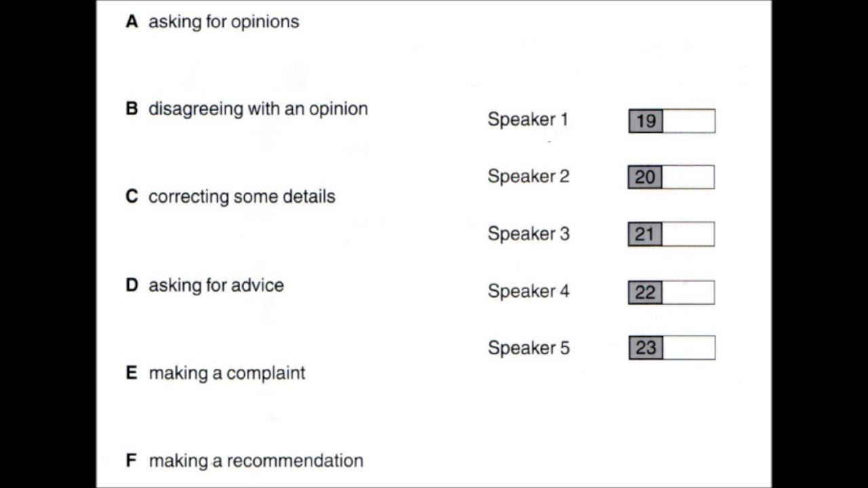
Task: Click the grey number 23 tag
Action: click(x=646, y=348)
